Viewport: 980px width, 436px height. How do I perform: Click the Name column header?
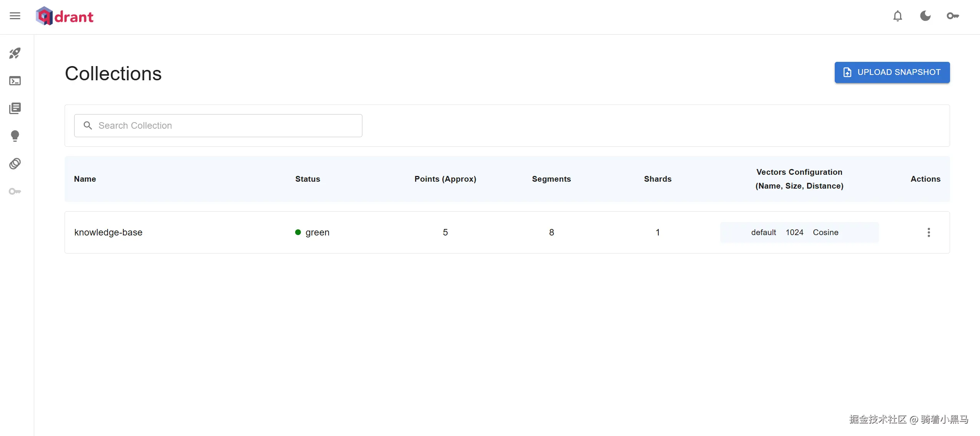[85, 179]
